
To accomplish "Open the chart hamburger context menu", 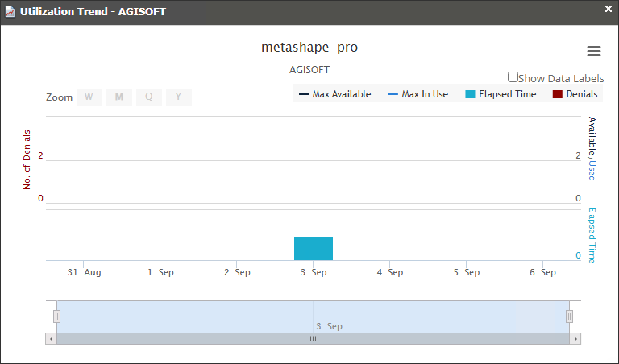I will click(x=594, y=51).
